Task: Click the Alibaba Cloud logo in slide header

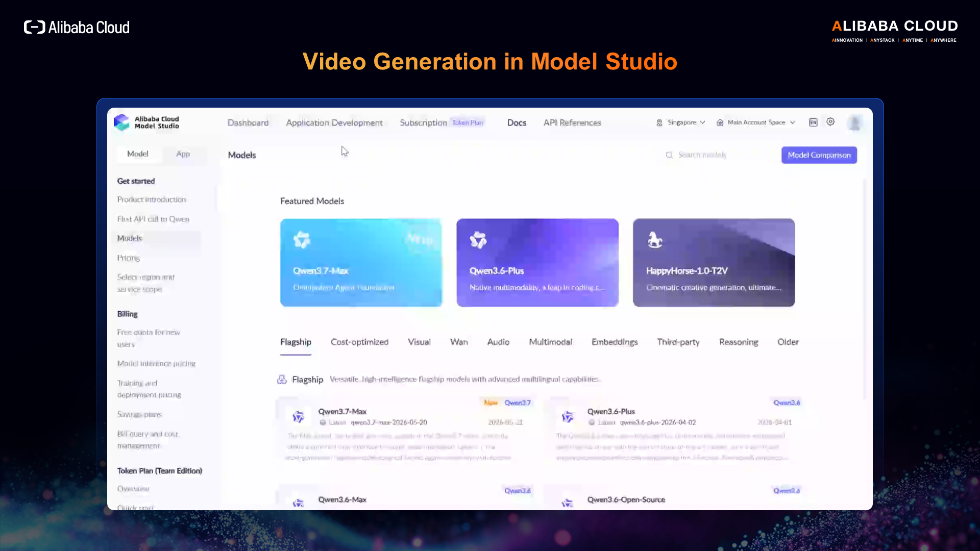Action: 77,27
